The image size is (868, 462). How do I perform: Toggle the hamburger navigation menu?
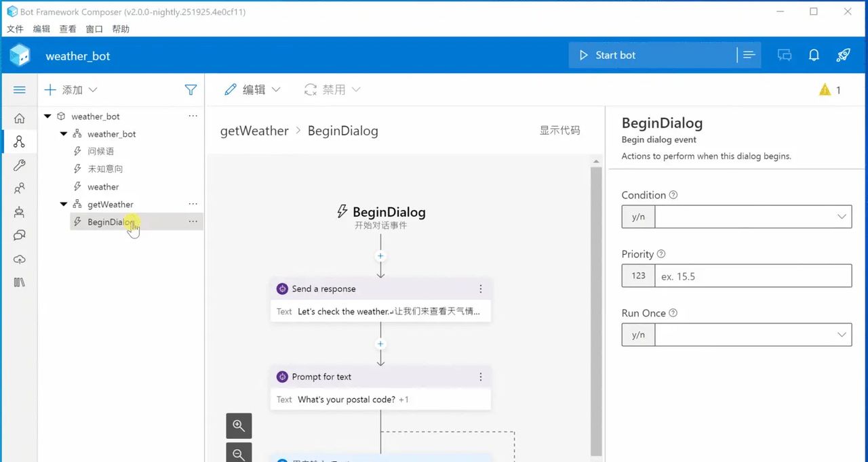click(x=19, y=90)
